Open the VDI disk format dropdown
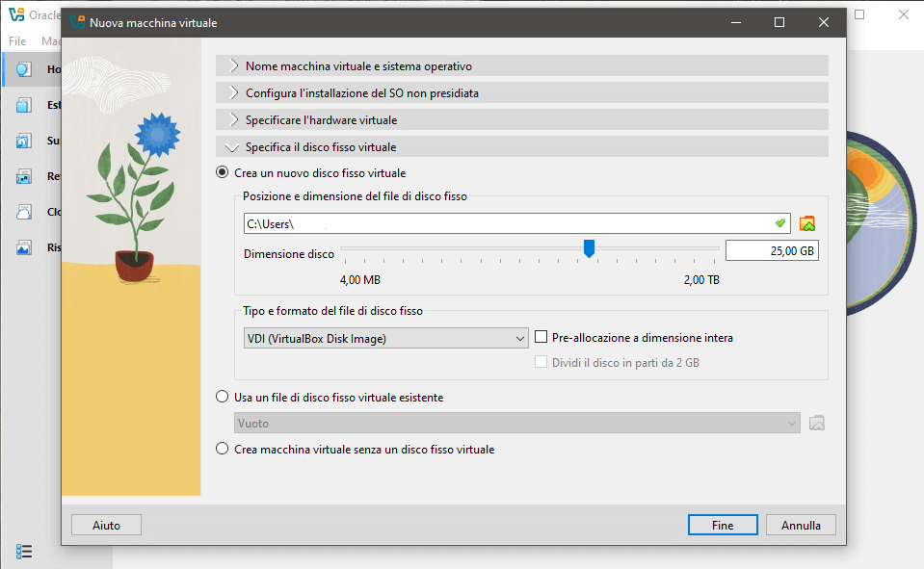 [x=385, y=338]
